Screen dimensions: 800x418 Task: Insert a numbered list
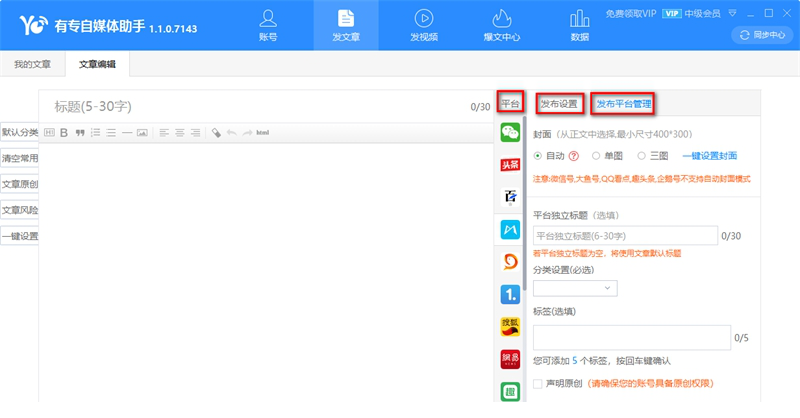[95, 133]
